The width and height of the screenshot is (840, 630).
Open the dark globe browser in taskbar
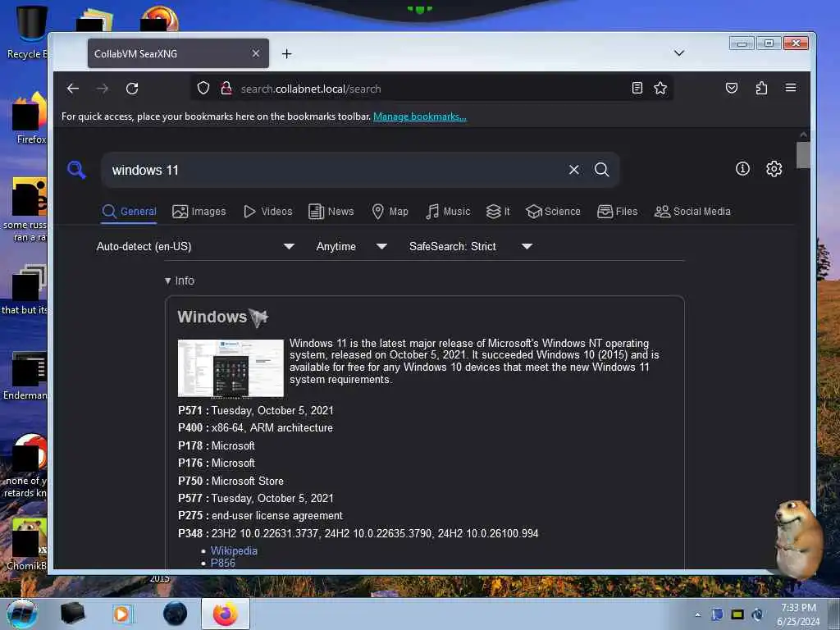[176, 614]
